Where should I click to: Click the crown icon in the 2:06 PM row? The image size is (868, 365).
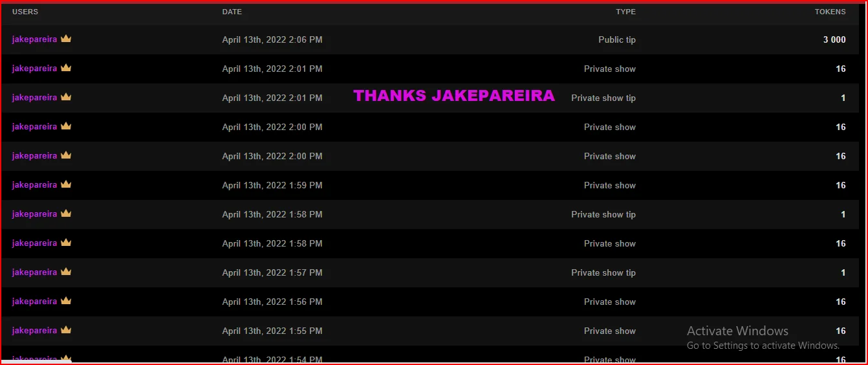[x=66, y=39]
